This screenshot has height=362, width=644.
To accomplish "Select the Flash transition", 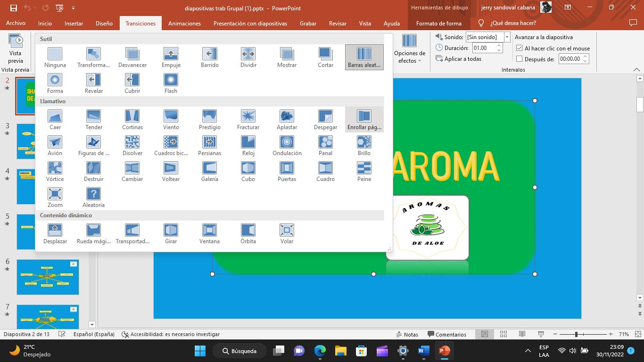I will coord(171,83).
